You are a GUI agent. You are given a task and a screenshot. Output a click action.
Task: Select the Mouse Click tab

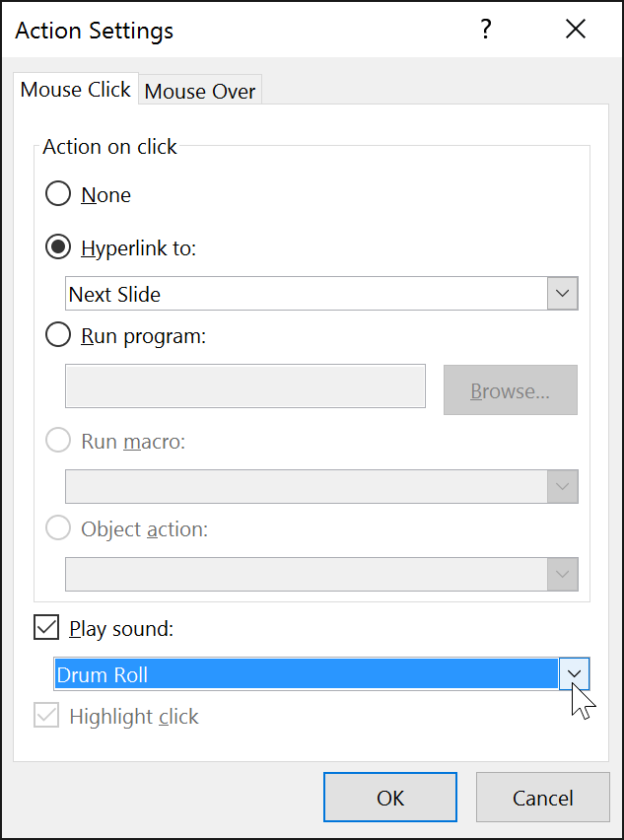(75, 90)
